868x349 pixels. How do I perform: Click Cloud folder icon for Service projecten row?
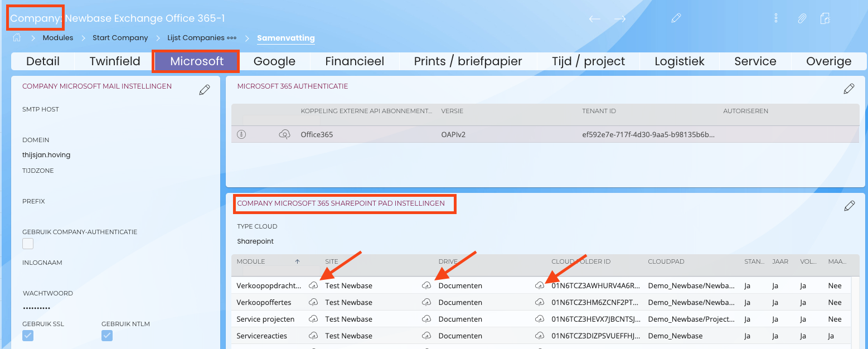540,319
